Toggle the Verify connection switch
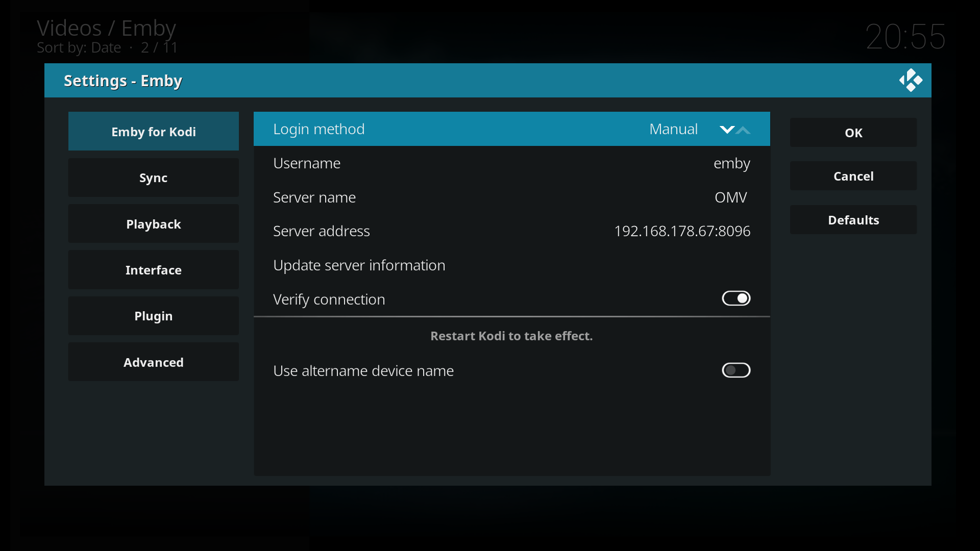 [x=736, y=298]
